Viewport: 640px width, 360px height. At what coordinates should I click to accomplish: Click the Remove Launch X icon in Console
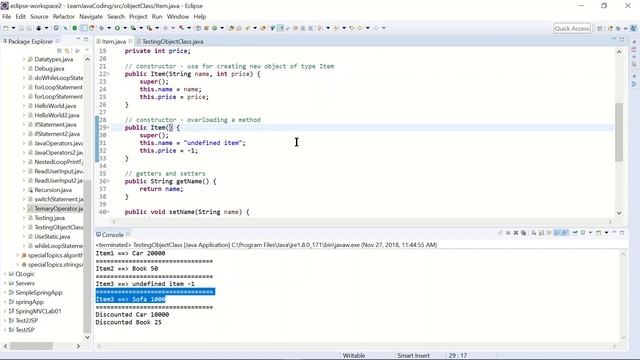tap(516, 233)
